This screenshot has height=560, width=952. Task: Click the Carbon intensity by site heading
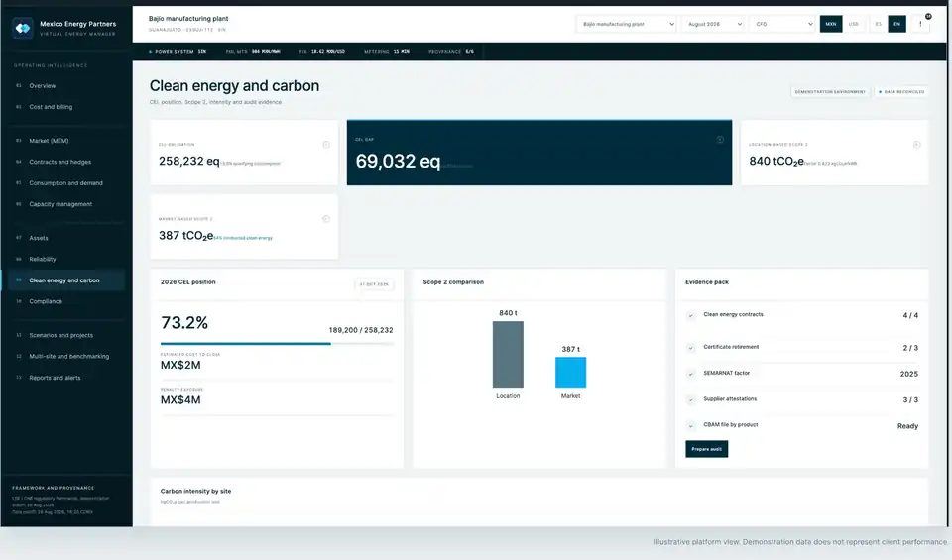(195, 491)
